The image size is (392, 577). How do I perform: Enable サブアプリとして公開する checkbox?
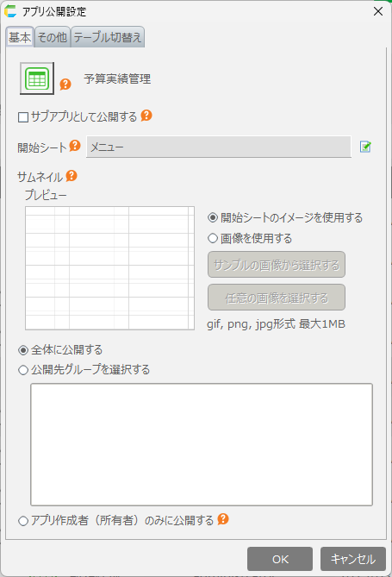(23, 117)
